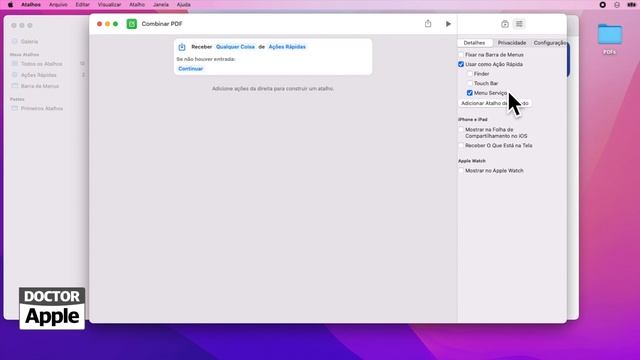Image resolution: width=640 pixels, height=360 pixels.
Task: Open the Ajuda menu
Action: pos(183,5)
